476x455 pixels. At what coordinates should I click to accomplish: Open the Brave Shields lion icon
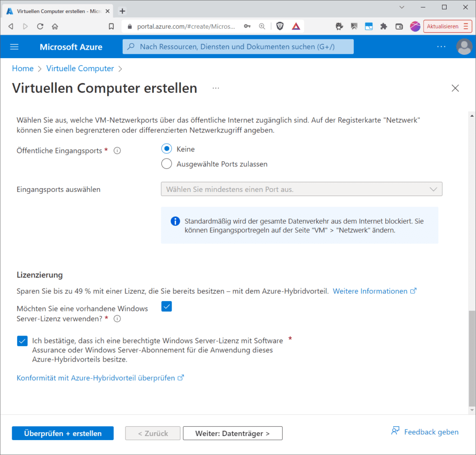click(280, 26)
